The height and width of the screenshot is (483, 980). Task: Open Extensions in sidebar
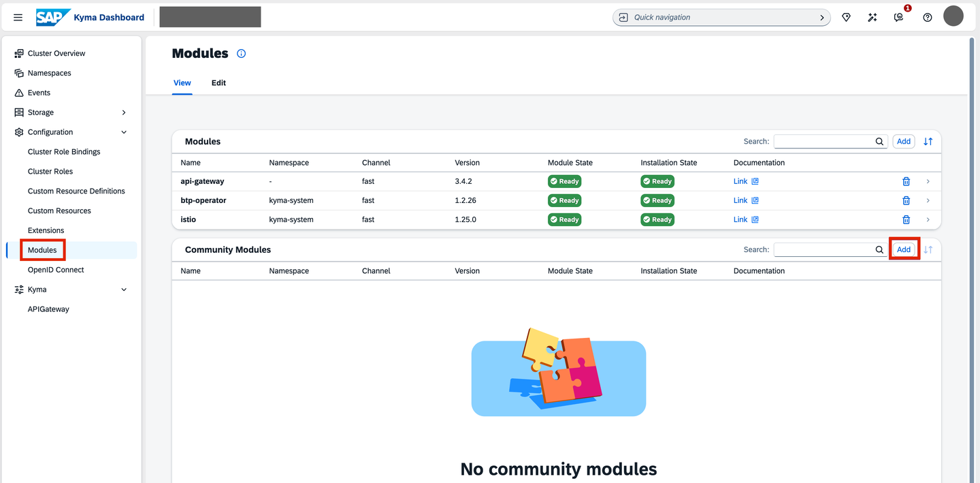[x=46, y=231]
